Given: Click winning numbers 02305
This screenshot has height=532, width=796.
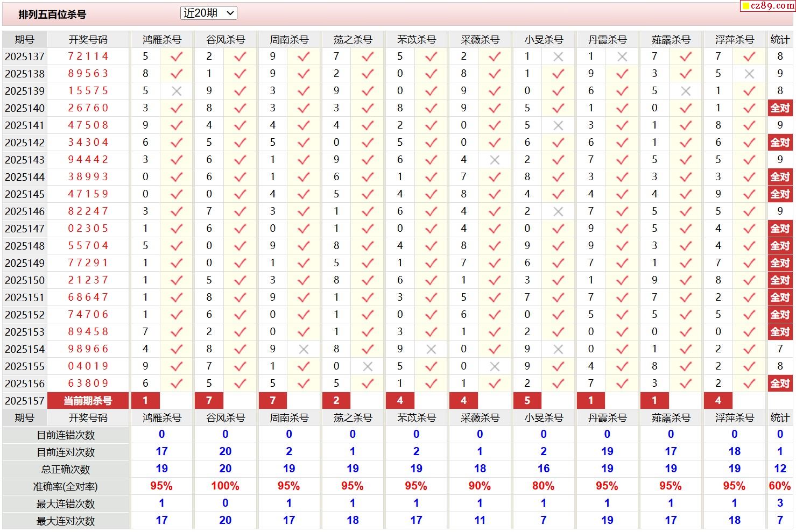Looking at the screenshot, I should pyautogui.click(x=88, y=229).
